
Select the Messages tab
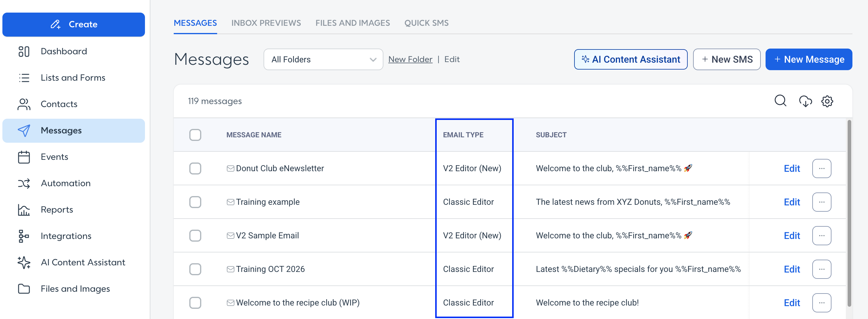click(195, 23)
